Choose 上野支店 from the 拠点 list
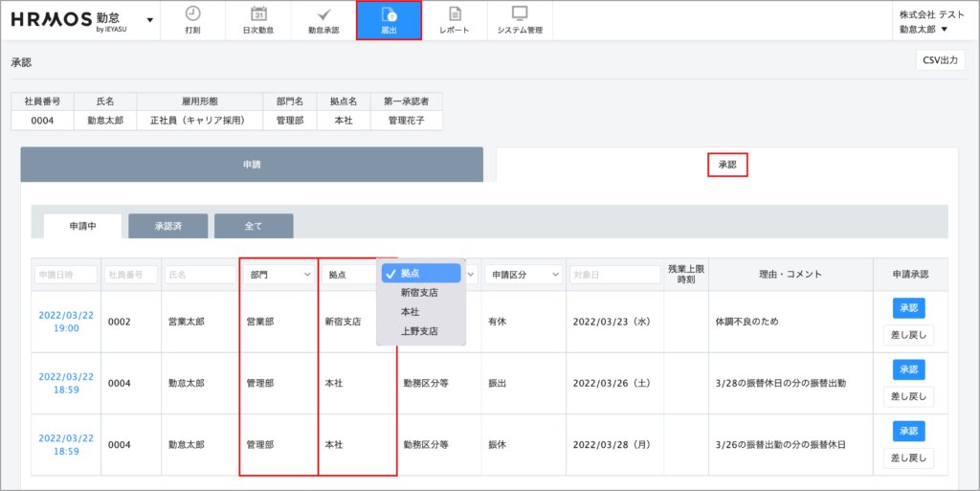The image size is (980, 491). [419, 331]
